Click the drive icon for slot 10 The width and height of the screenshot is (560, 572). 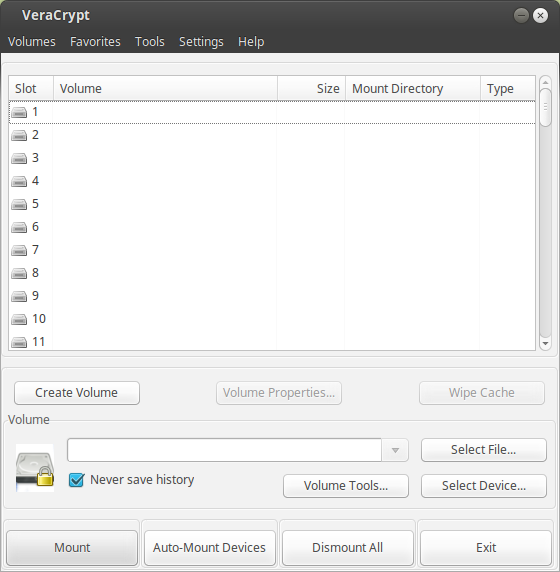point(19,319)
